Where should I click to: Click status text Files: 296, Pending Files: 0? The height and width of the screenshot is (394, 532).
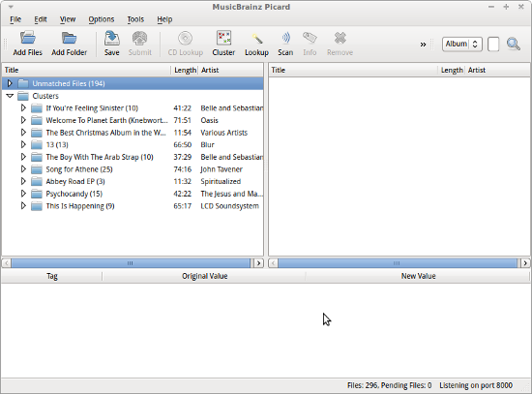click(389, 385)
